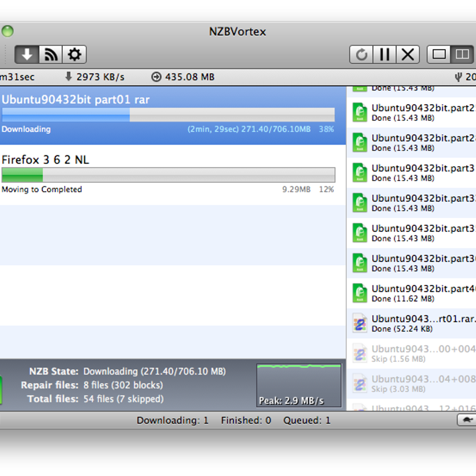The height and width of the screenshot is (476, 476).
Task: Select the par2 file Done (52.24 KB)
Action: tap(413, 324)
